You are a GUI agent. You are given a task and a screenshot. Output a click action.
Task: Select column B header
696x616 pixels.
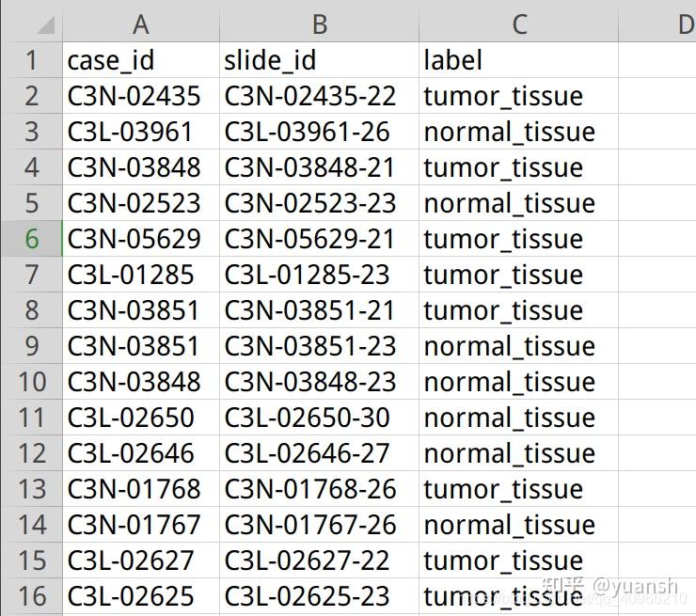(x=318, y=24)
